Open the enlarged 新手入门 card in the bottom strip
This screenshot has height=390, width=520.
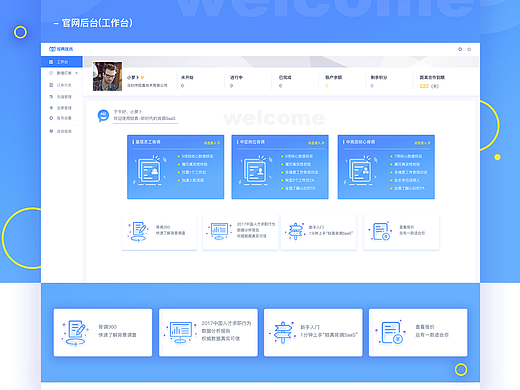point(313,332)
